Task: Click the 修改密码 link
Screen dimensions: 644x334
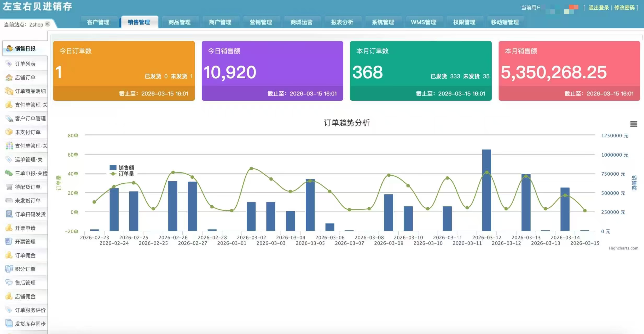Action: [x=624, y=8]
